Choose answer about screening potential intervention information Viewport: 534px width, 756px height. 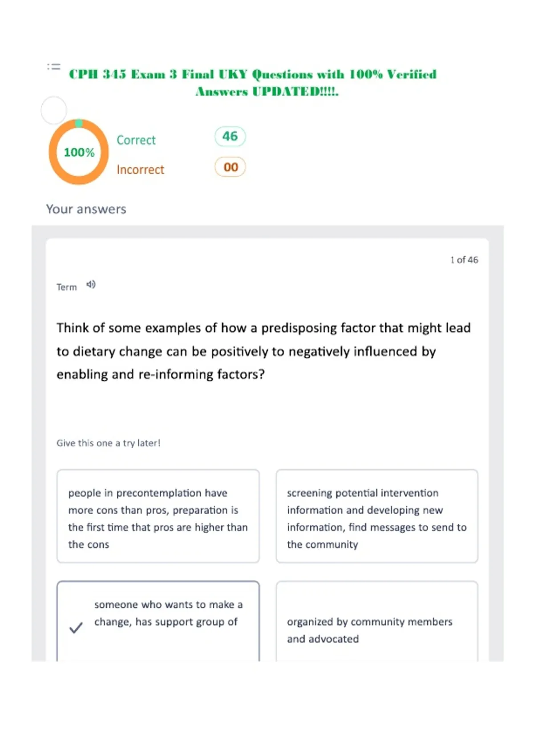click(377, 516)
